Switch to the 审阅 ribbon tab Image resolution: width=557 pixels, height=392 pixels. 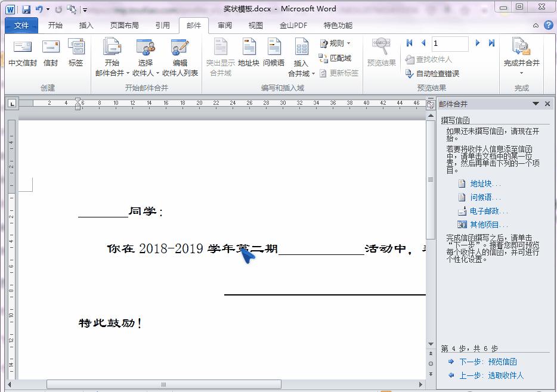click(224, 25)
